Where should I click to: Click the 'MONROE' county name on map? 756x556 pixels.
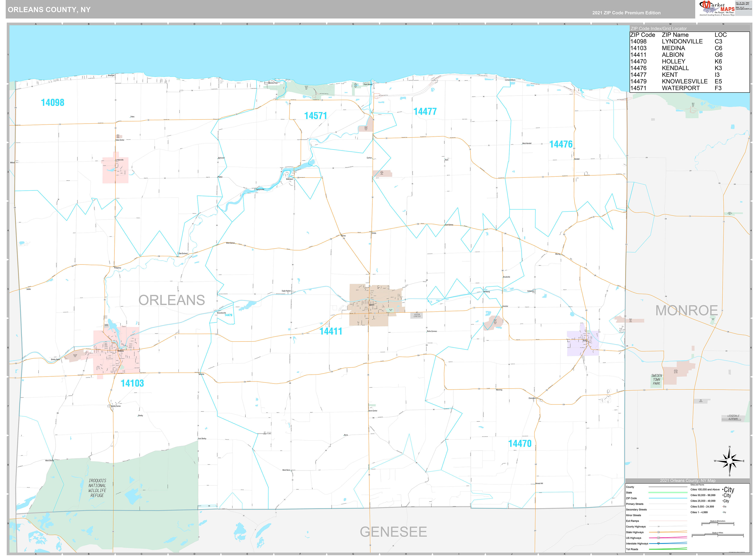tap(686, 310)
